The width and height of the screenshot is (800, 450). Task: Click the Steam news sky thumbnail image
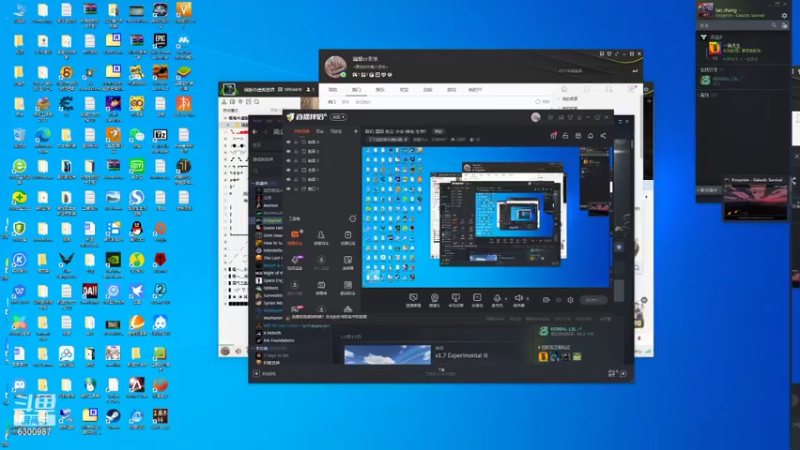[x=387, y=355]
